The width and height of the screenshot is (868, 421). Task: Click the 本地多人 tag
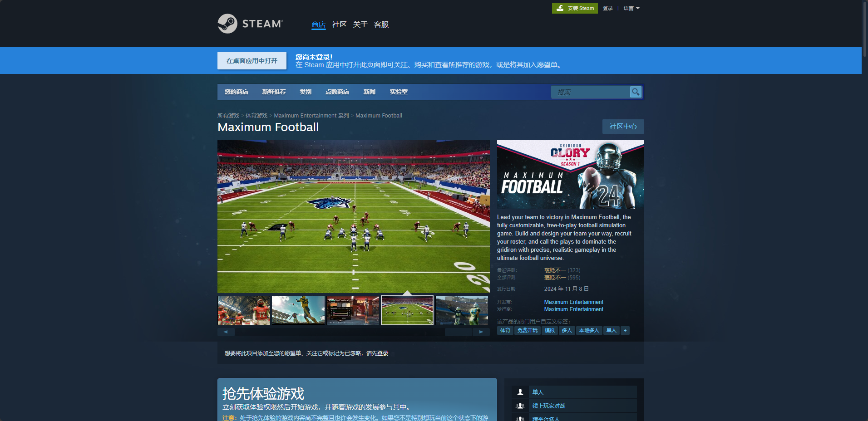(x=589, y=330)
